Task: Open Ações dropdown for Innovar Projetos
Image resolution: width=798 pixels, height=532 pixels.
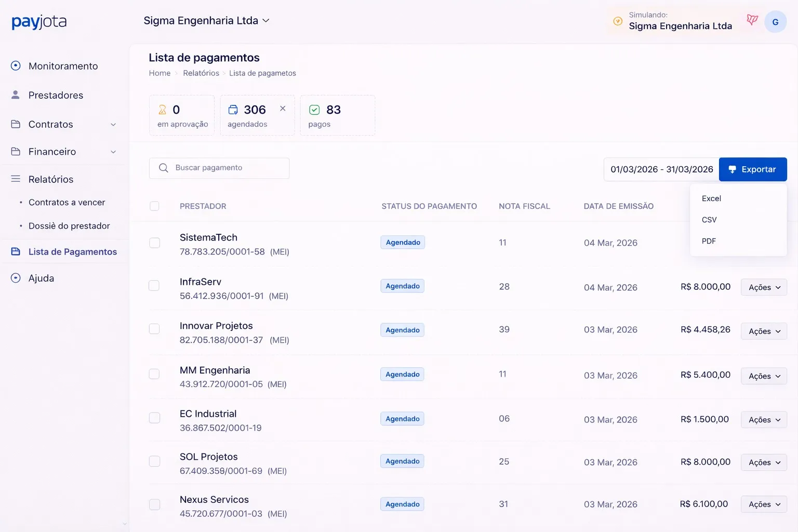Action: (764, 331)
